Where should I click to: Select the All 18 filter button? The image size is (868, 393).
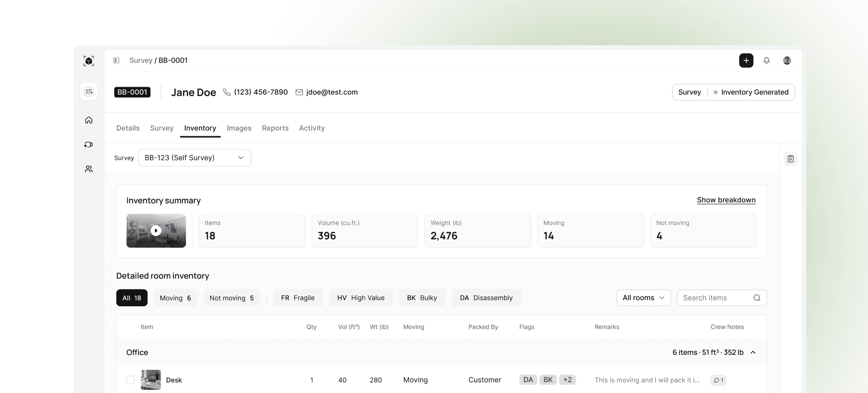(132, 298)
